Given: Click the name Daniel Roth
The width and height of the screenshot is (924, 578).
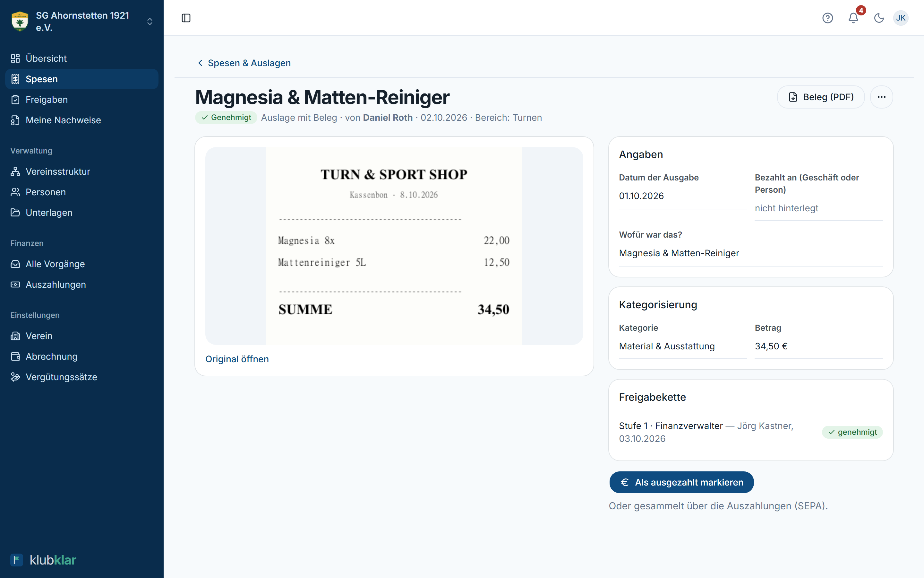Looking at the screenshot, I should [x=388, y=118].
